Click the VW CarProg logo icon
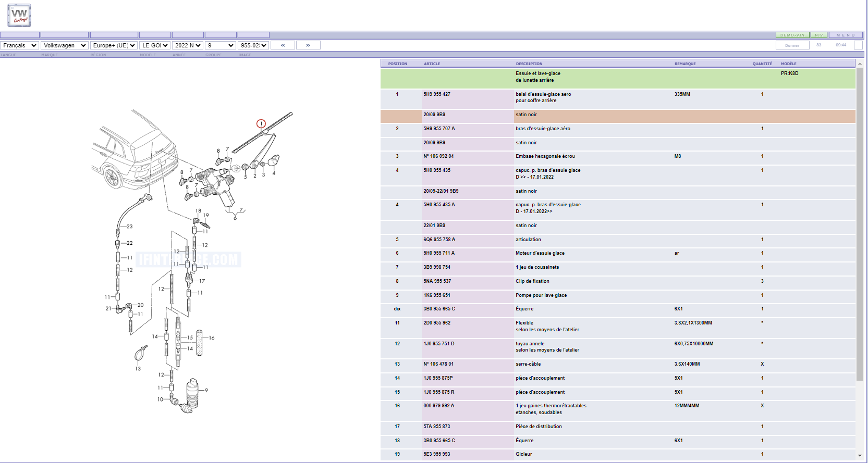 point(19,16)
